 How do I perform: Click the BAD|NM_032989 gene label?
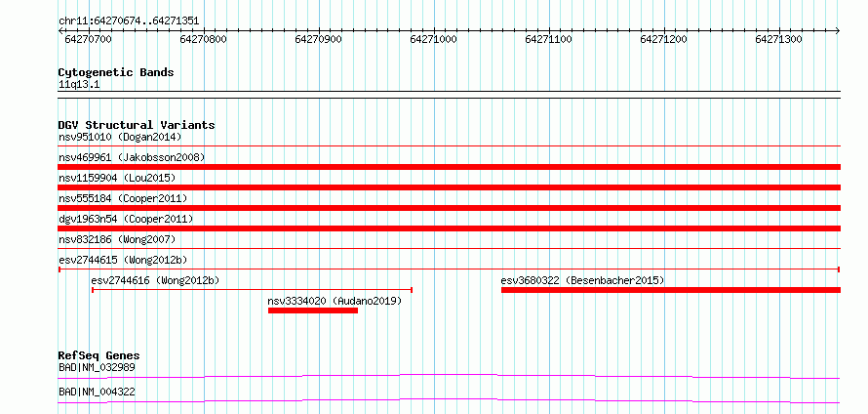coord(97,367)
